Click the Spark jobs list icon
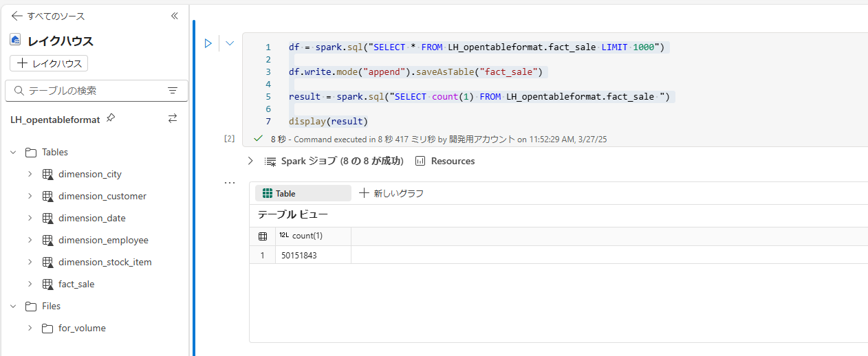Image resolution: width=868 pixels, height=356 pixels. tap(270, 162)
